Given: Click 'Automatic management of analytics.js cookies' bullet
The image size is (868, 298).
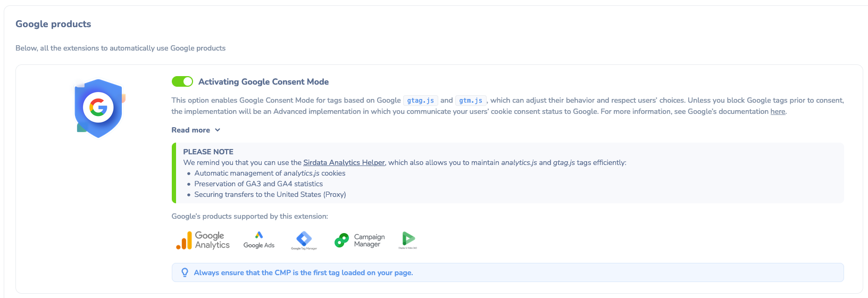Looking at the screenshot, I should point(270,173).
